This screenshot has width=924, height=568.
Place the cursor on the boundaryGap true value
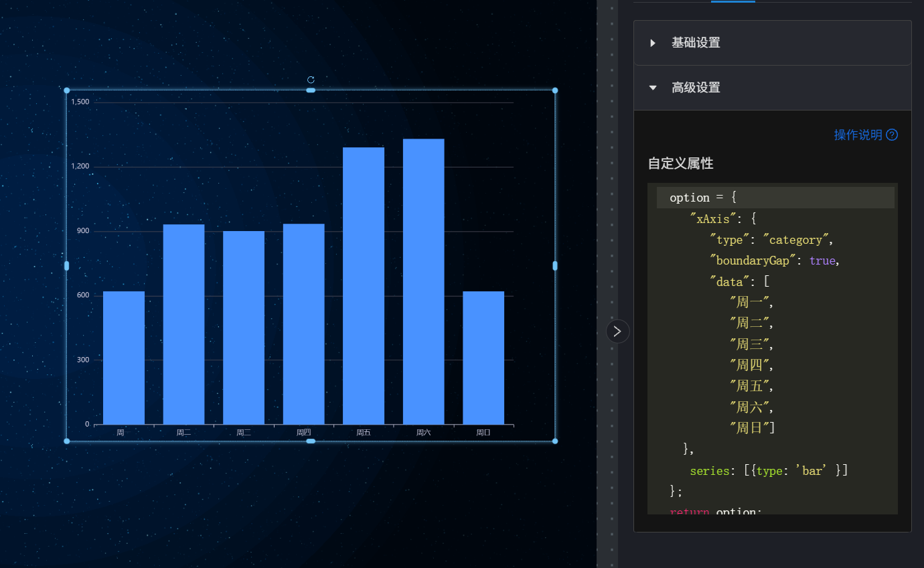(822, 261)
